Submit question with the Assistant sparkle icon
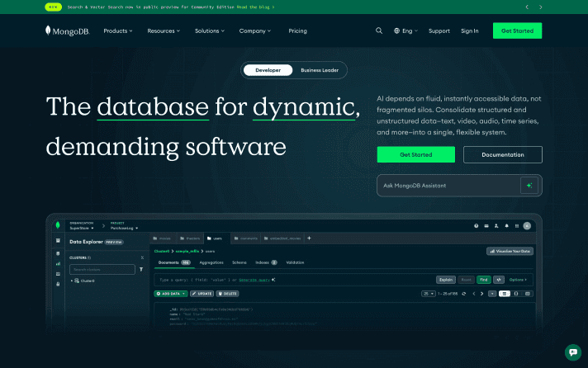The width and height of the screenshot is (588, 368). tap(529, 186)
